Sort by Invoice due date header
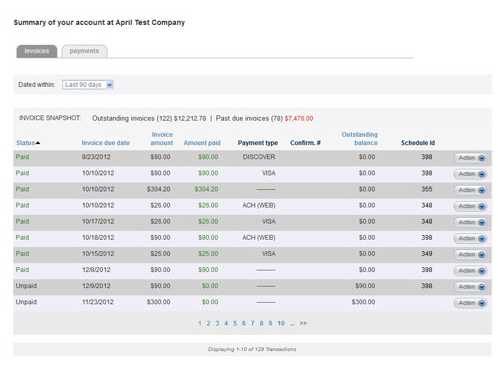The image size is (498, 375). [106, 143]
